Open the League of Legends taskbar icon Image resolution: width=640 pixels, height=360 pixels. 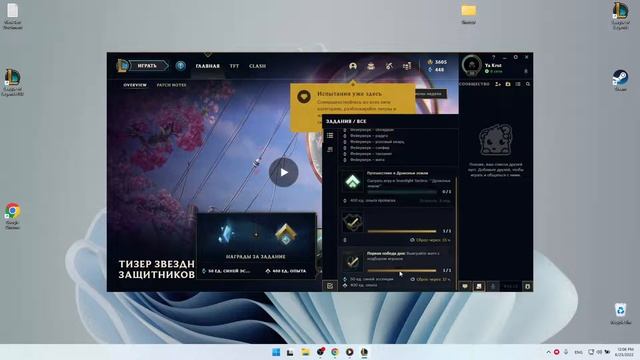coord(364,352)
